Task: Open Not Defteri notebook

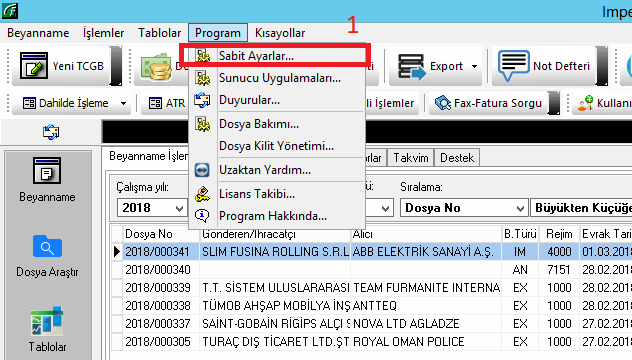Action: coord(543,66)
